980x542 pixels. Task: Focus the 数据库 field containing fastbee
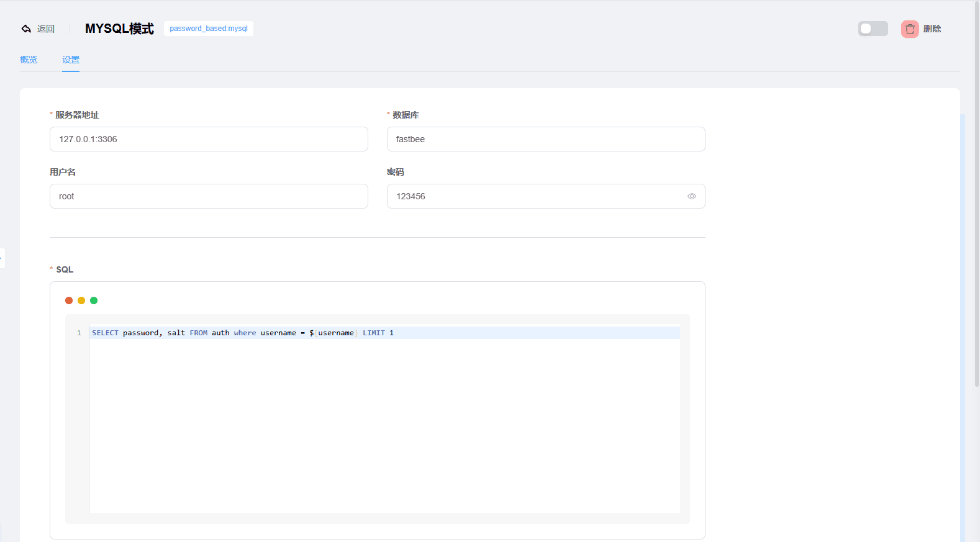pyautogui.click(x=546, y=139)
